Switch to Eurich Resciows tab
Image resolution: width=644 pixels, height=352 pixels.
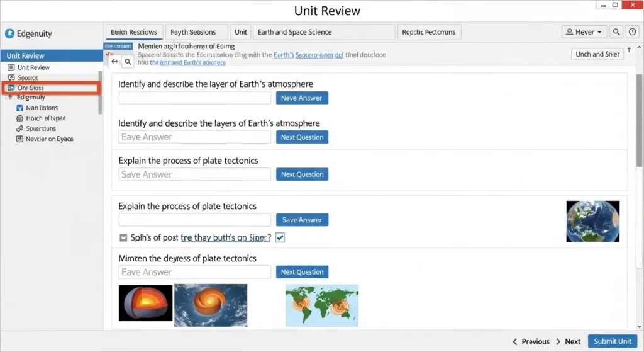point(134,32)
